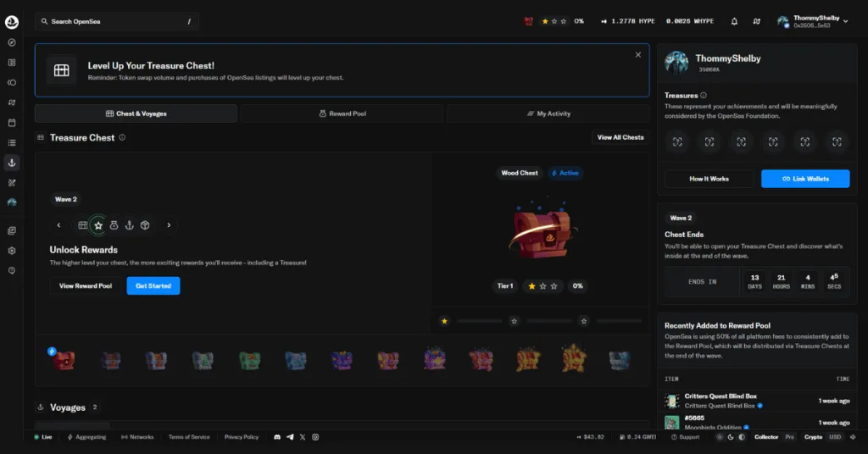Switch to the Reward Pool tab
This screenshot has height=454, width=868.
pos(342,113)
